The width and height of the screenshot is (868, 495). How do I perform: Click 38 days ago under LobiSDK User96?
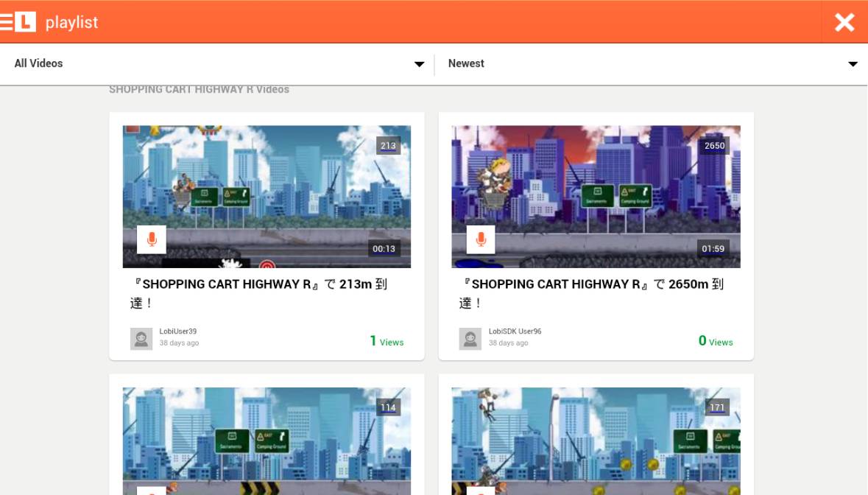pos(508,343)
